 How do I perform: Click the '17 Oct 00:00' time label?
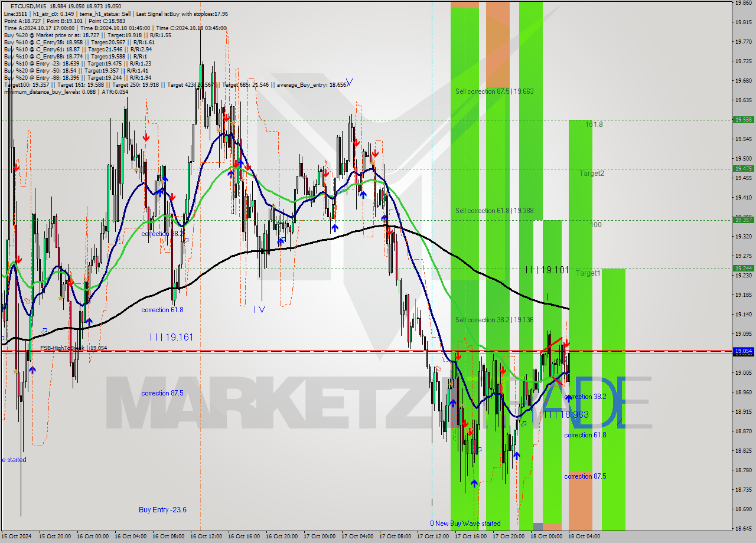(x=319, y=537)
